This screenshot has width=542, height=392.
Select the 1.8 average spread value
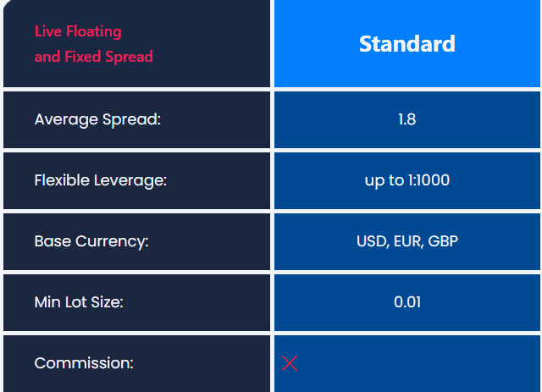click(x=406, y=119)
